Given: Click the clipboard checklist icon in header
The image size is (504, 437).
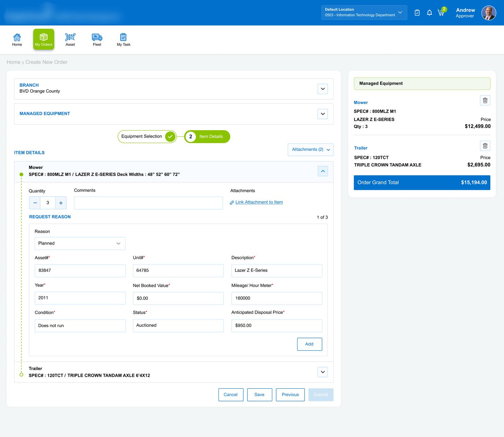Looking at the screenshot, I should tap(417, 13).
